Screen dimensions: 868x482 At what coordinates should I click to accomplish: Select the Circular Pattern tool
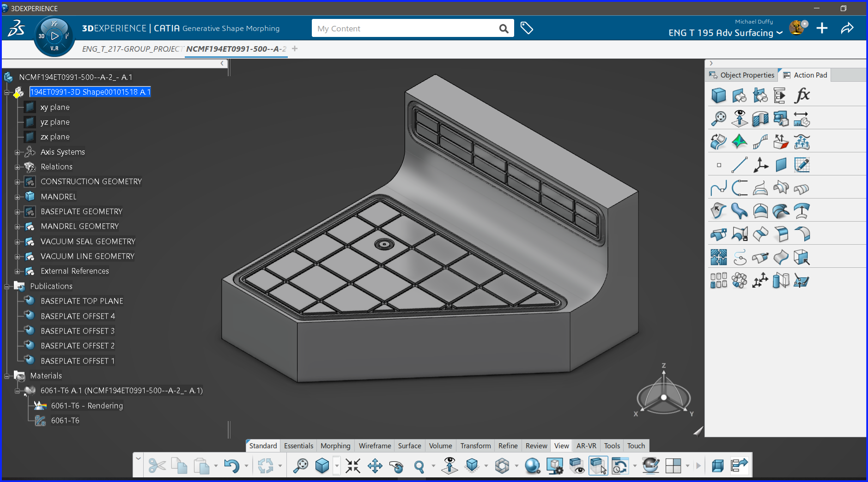[739, 280]
